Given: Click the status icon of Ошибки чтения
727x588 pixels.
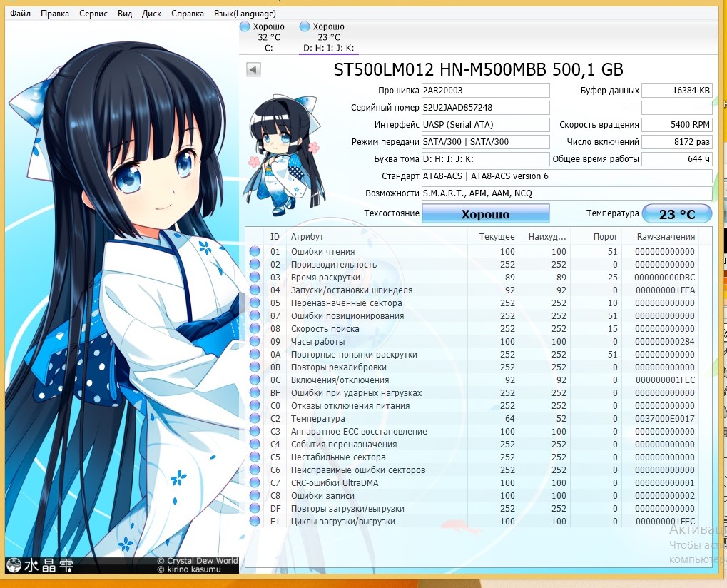Looking at the screenshot, I should pos(255,251).
